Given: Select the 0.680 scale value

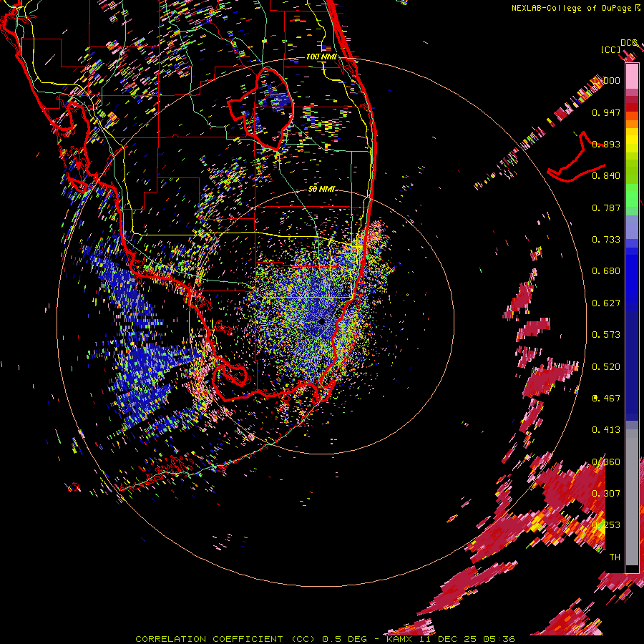Looking at the screenshot, I should click(606, 271).
